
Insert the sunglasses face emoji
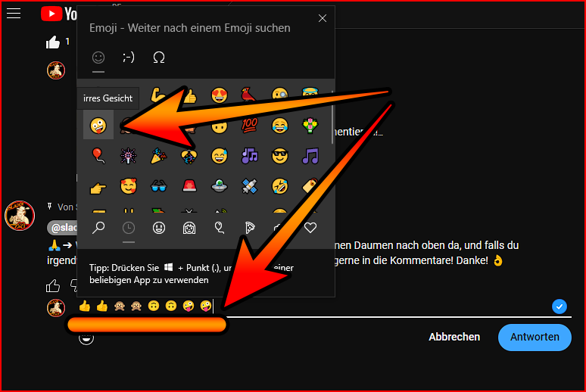pos(280,156)
